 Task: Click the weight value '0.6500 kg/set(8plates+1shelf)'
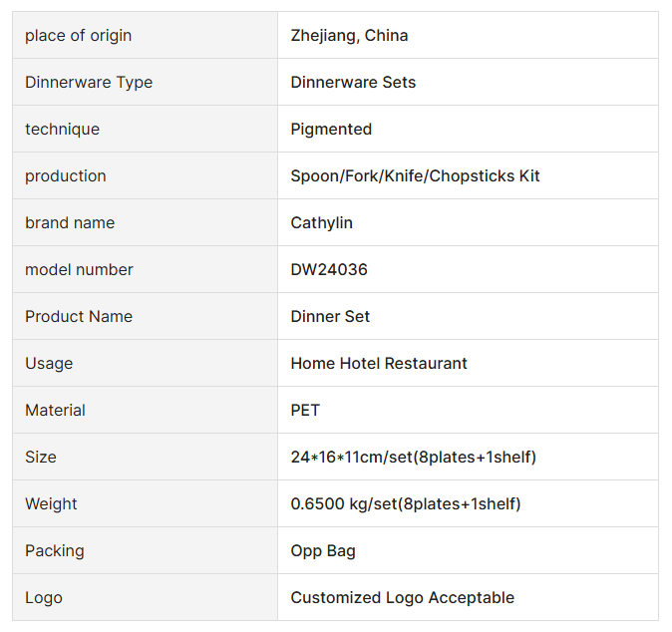point(405,504)
